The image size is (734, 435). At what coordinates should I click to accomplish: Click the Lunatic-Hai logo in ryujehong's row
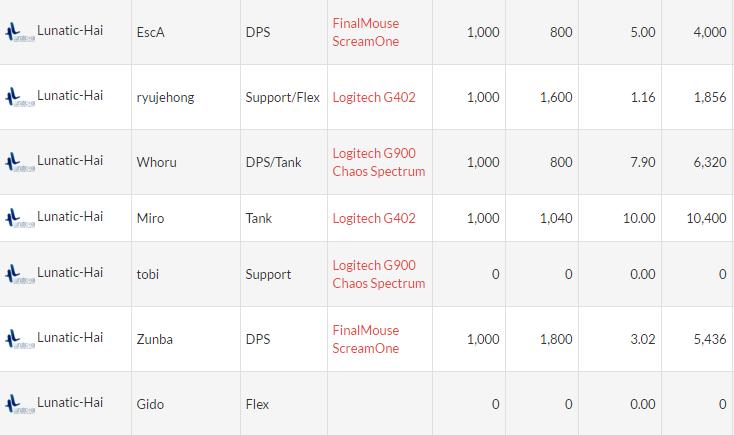(19, 98)
